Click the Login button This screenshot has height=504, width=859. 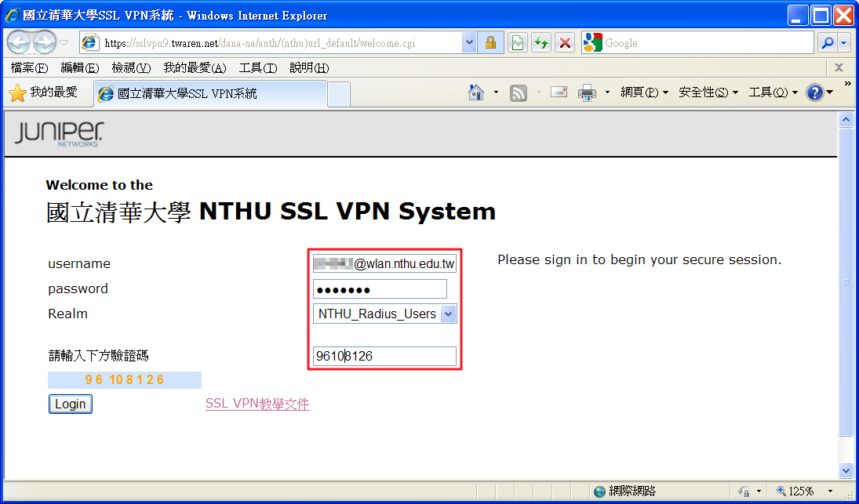click(71, 404)
